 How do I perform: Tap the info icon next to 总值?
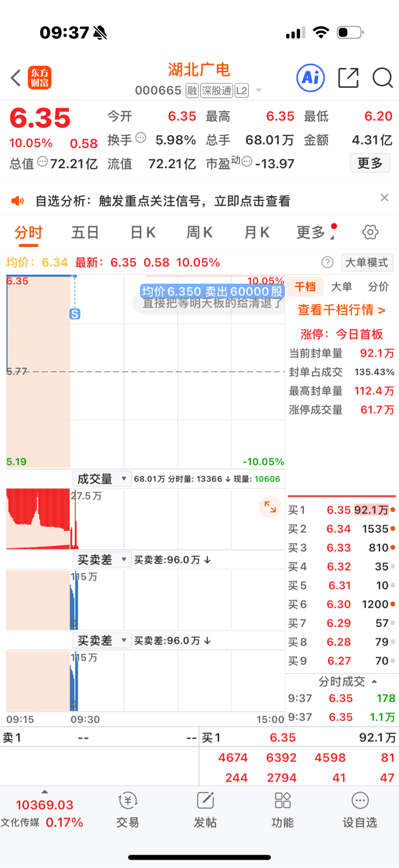click(x=43, y=162)
